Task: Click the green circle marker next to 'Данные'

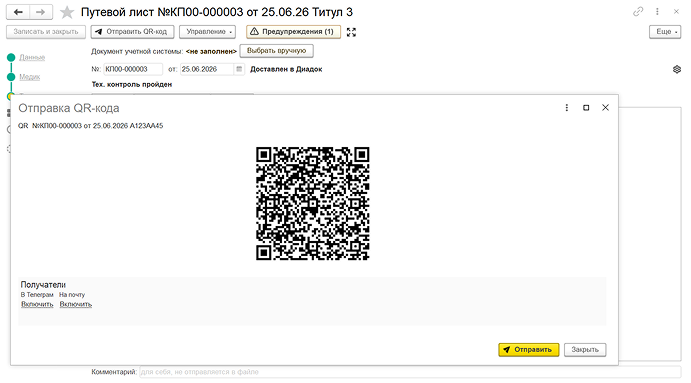Action: point(11,57)
